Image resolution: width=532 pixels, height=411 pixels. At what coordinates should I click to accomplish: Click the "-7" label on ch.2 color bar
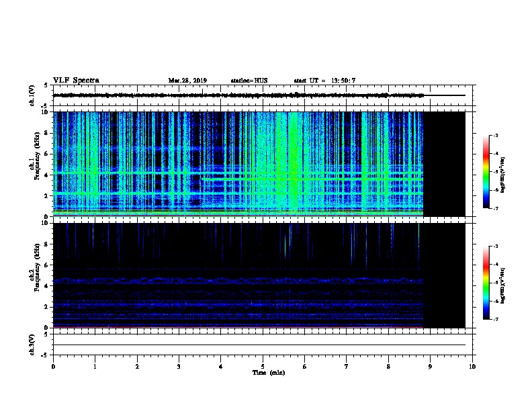coord(495,320)
